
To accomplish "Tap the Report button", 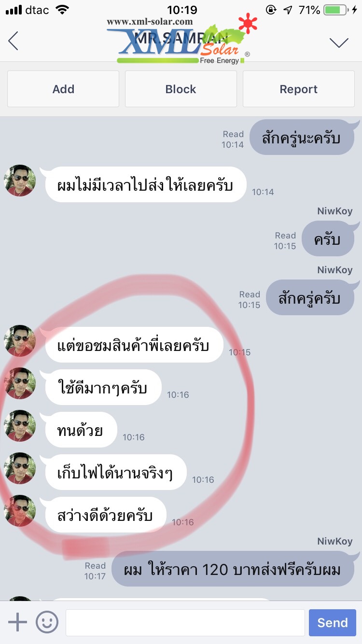I will [299, 89].
